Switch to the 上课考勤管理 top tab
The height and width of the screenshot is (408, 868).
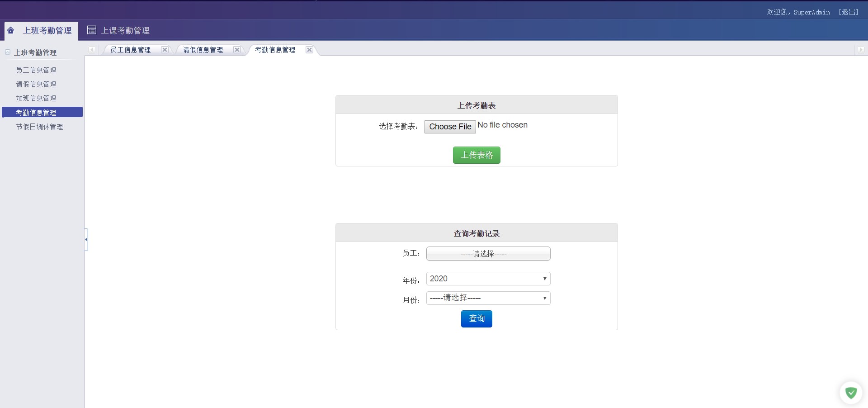[x=125, y=30]
